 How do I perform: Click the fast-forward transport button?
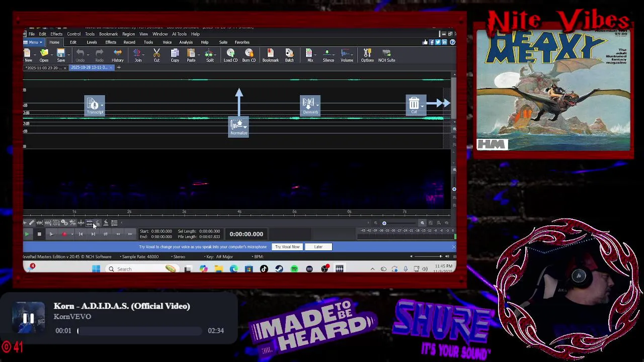click(130, 234)
